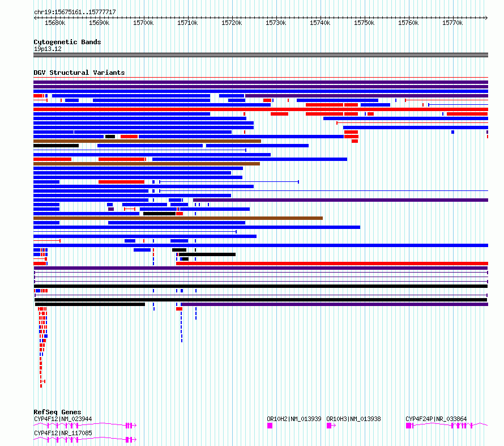This screenshot has width=504, height=446.
Task: Click the 15740k ruler label
Action: point(320,23)
